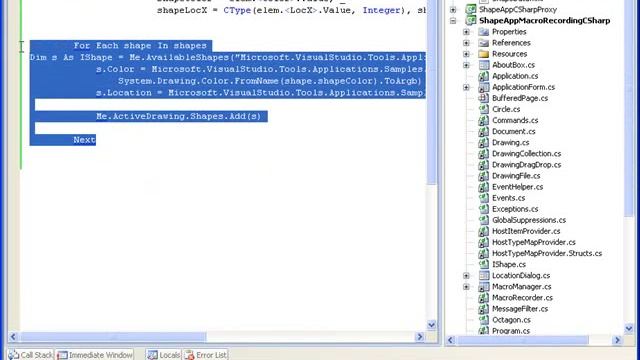Click Solution Explorer scroll down arrow
The image size is (640, 360).
point(629,328)
